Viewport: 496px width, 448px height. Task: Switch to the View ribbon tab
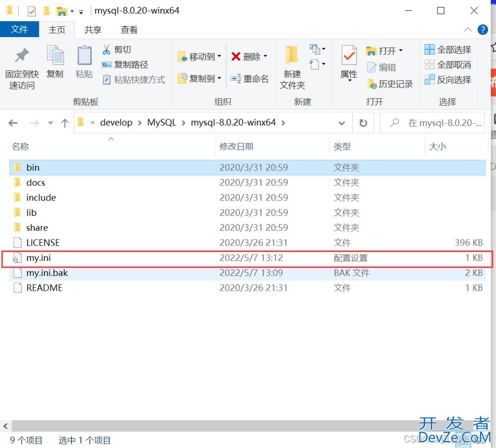click(x=129, y=30)
